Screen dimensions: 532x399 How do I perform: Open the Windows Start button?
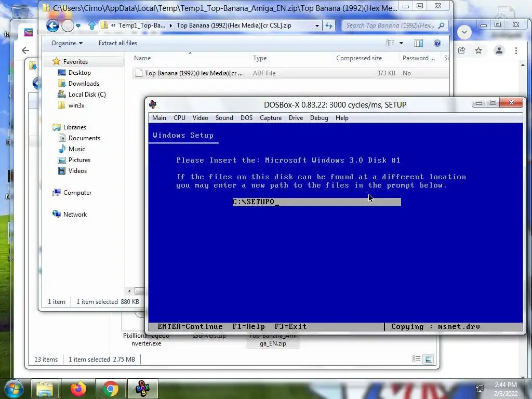(x=14, y=389)
